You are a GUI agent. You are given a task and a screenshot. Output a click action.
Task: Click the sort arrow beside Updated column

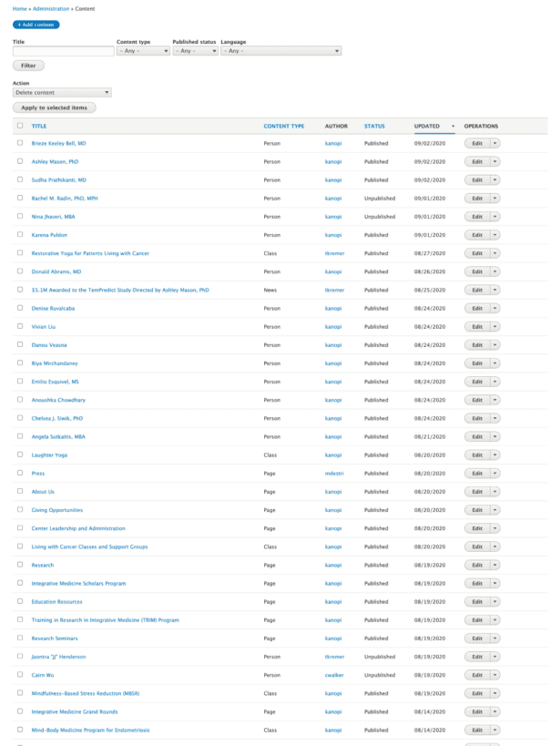453,126
